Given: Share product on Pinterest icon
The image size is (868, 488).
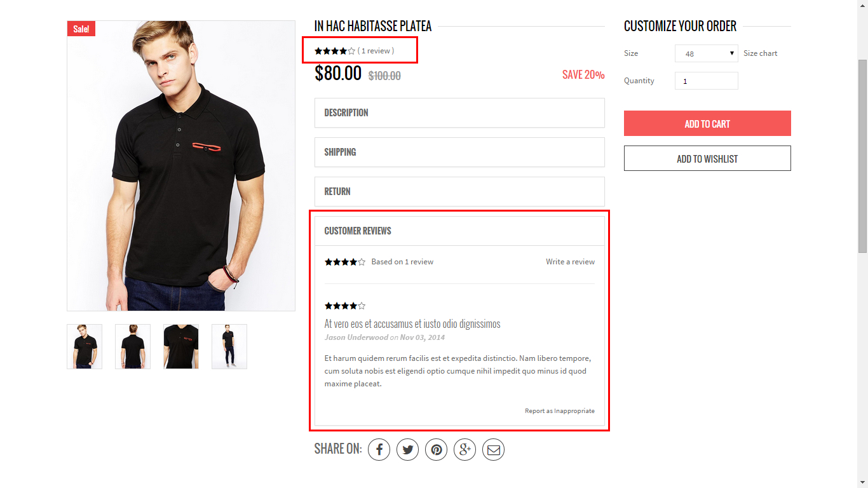Looking at the screenshot, I should 436,450.
